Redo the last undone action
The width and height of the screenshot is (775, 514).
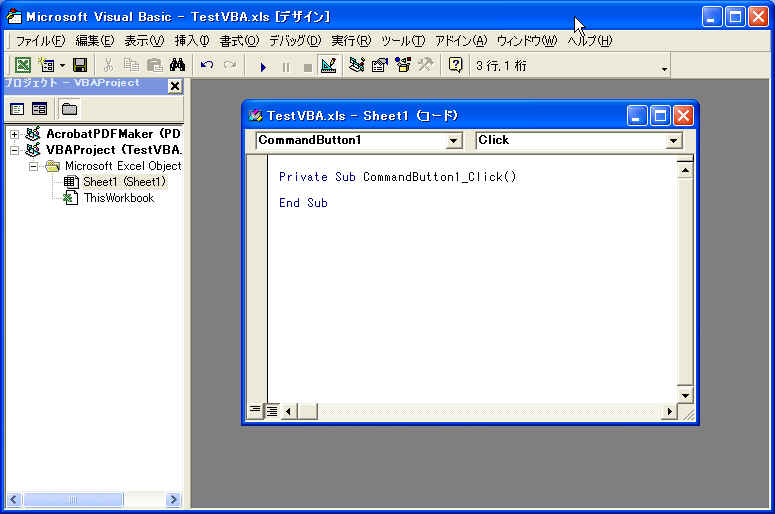[x=230, y=65]
